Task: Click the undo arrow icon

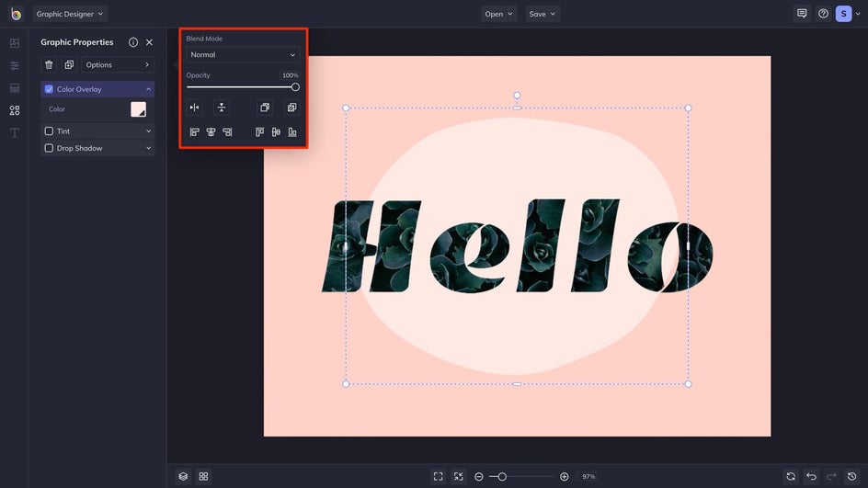Action: [811, 476]
